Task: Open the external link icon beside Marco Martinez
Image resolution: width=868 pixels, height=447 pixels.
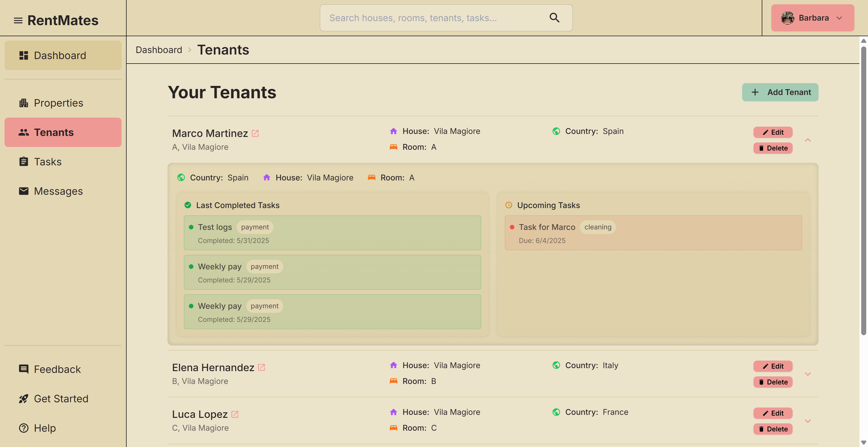Action: (x=255, y=133)
